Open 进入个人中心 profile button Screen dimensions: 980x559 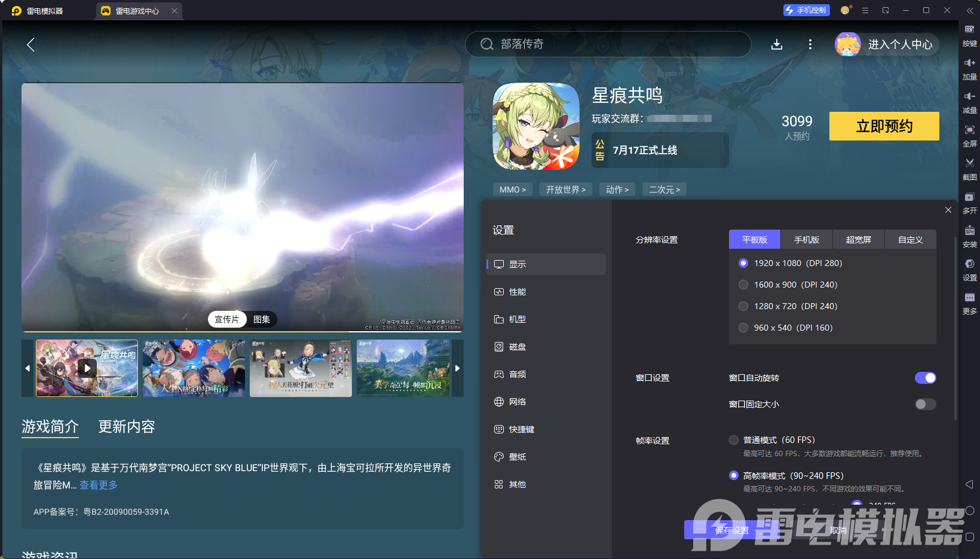pyautogui.click(x=887, y=44)
